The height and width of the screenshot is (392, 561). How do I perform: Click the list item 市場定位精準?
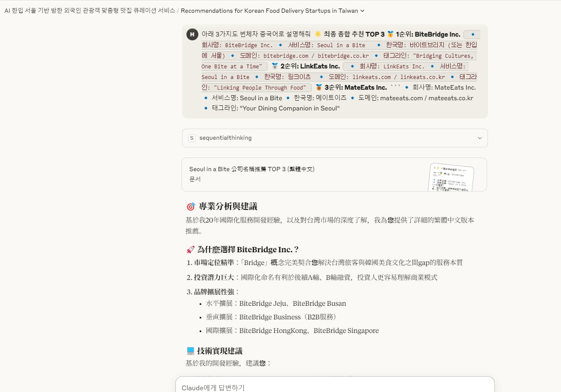click(x=328, y=262)
